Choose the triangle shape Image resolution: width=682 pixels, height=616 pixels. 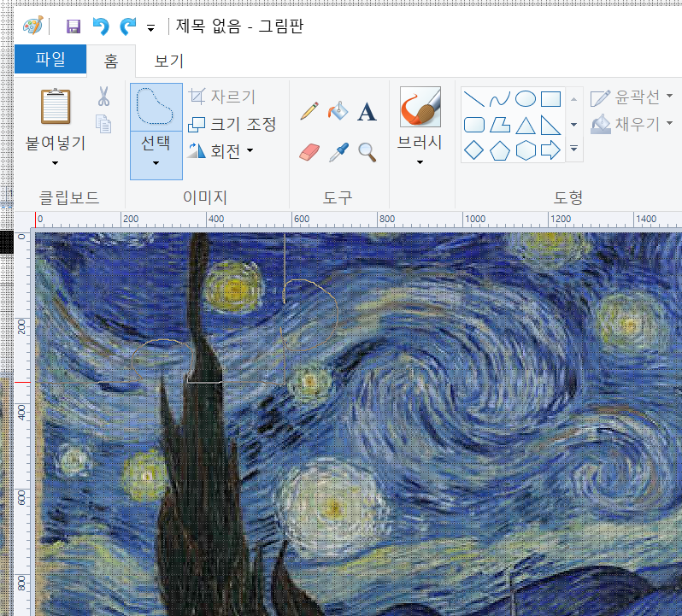pyautogui.click(x=526, y=126)
